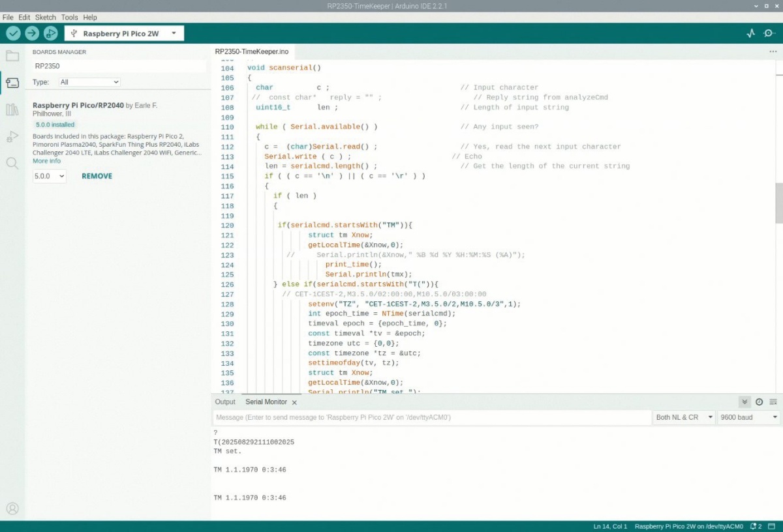Viewport: 783px width, 532px height.
Task: Start debugging with the toolbar debug icon
Action: point(50,33)
